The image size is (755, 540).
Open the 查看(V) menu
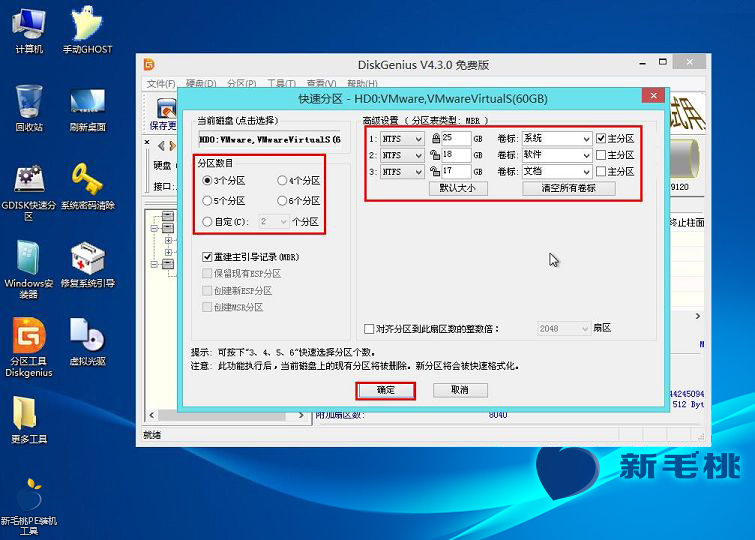point(321,84)
